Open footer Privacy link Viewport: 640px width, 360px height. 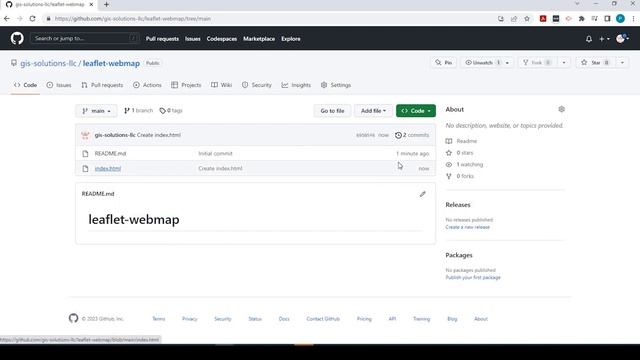click(x=189, y=319)
